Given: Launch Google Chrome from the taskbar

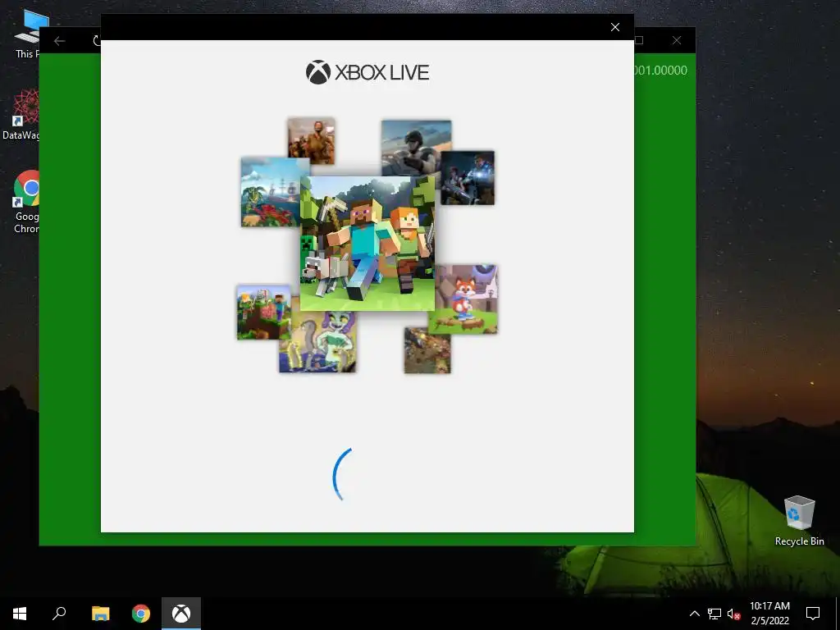Looking at the screenshot, I should pos(141,614).
